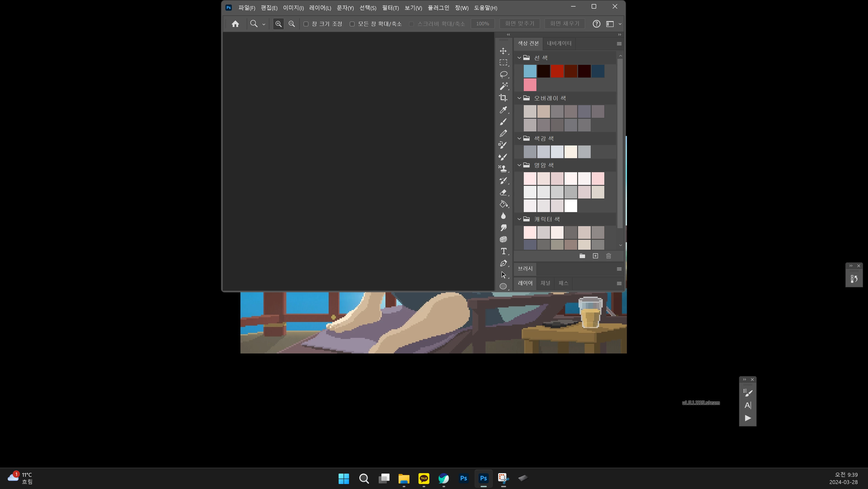Collapse the 선 색 swatch group
Image resolution: width=868 pixels, height=489 pixels.
click(x=519, y=58)
